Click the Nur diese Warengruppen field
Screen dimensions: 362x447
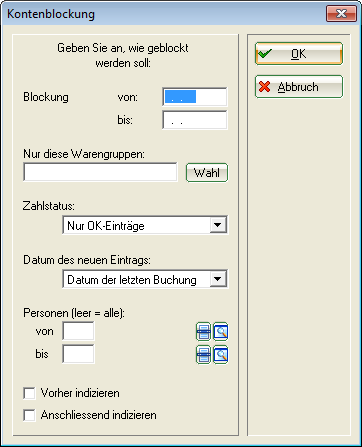click(100, 172)
